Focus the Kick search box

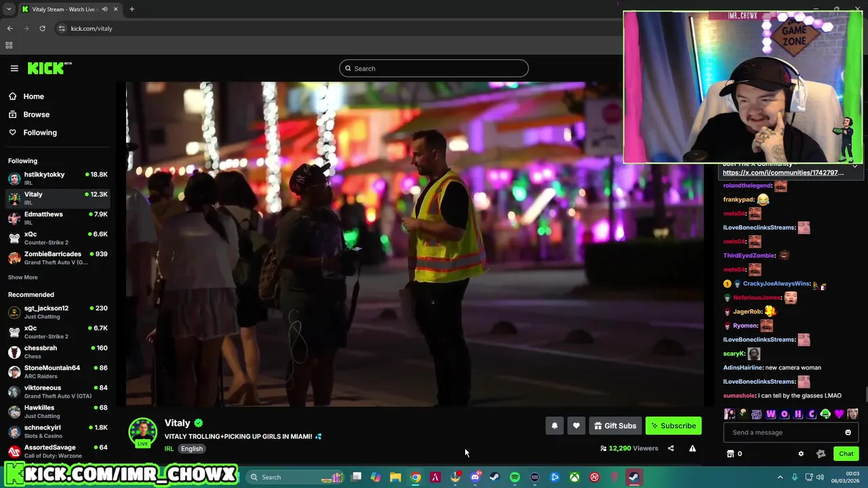click(x=434, y=68)
